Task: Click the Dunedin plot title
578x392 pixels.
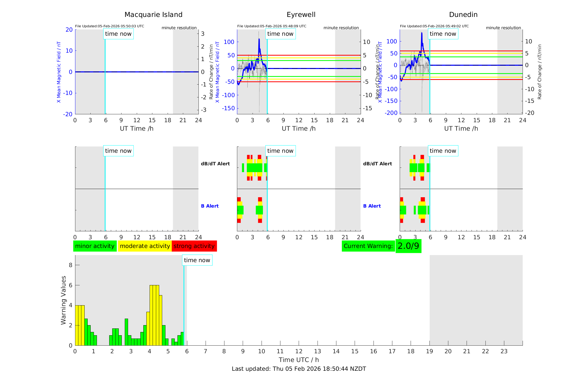Action: click(463, 15)
